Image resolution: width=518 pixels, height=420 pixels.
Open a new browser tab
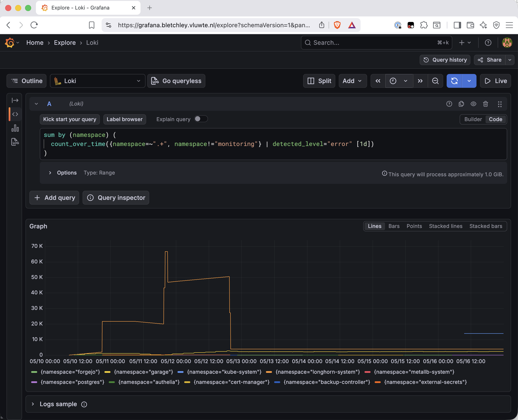tap(149, 8)
